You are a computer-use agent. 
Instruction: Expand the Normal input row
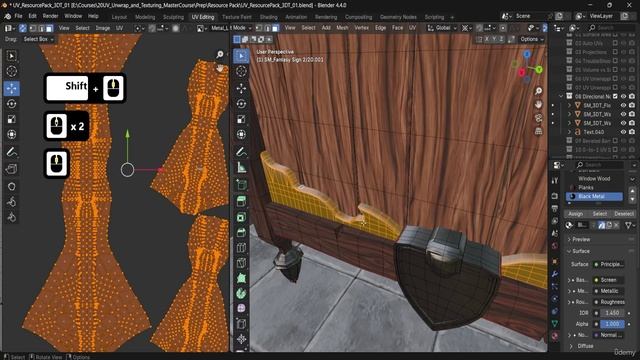pyautogui.click(x=570, y=335)
